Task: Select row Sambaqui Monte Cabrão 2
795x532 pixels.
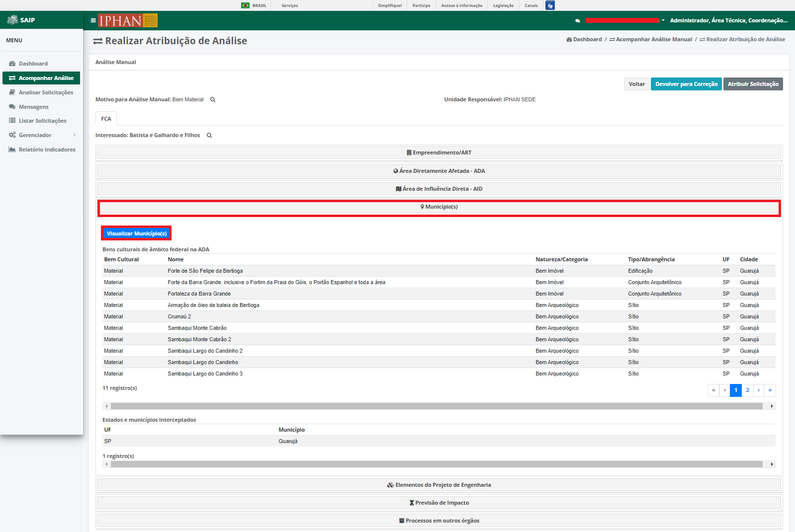Action: (x=439, y=339)
